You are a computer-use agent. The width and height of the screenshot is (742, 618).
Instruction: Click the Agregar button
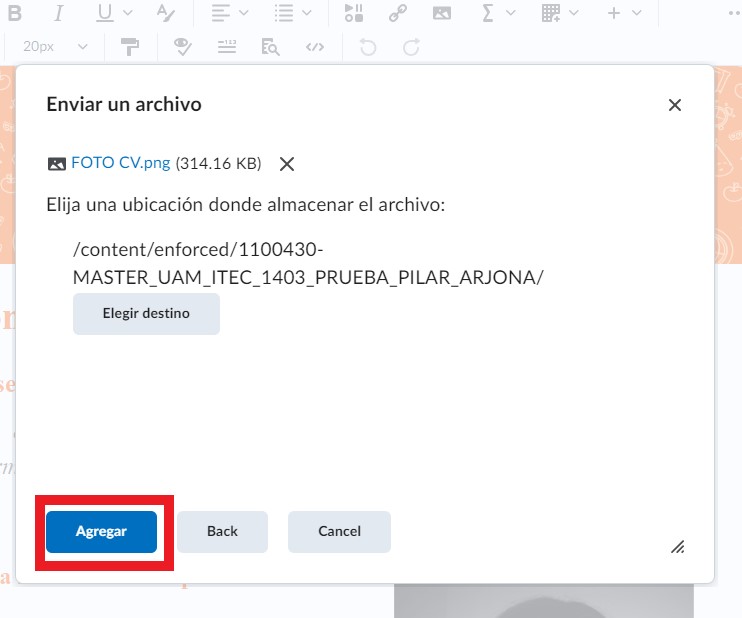point(101,532)
